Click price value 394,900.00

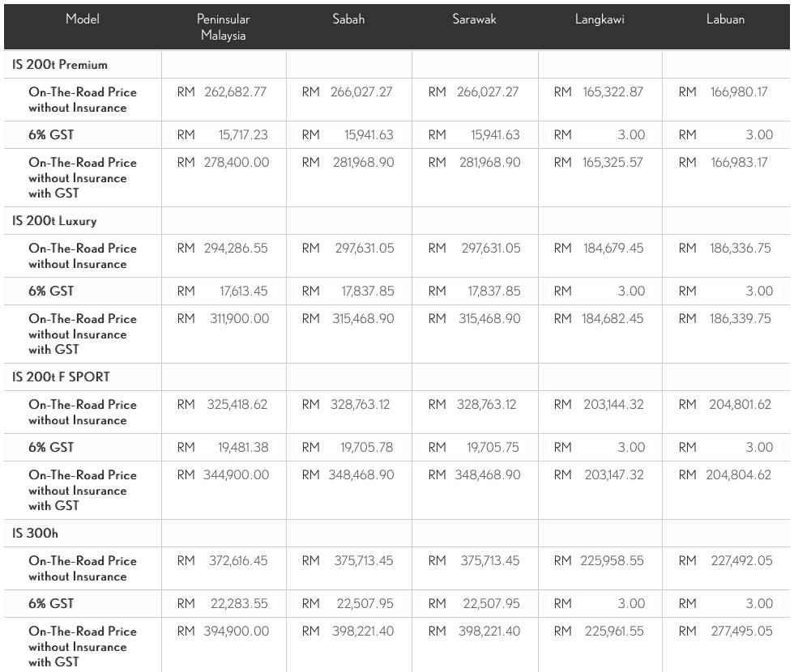coord(237,632)
